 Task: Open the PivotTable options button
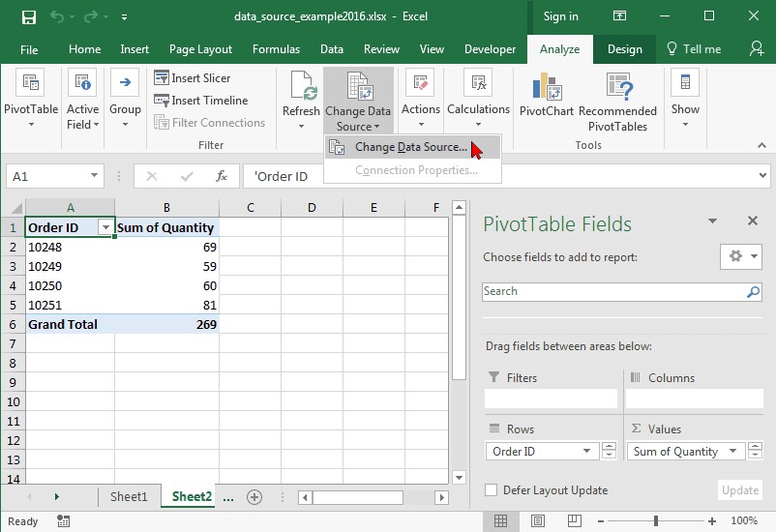[31, 99]
